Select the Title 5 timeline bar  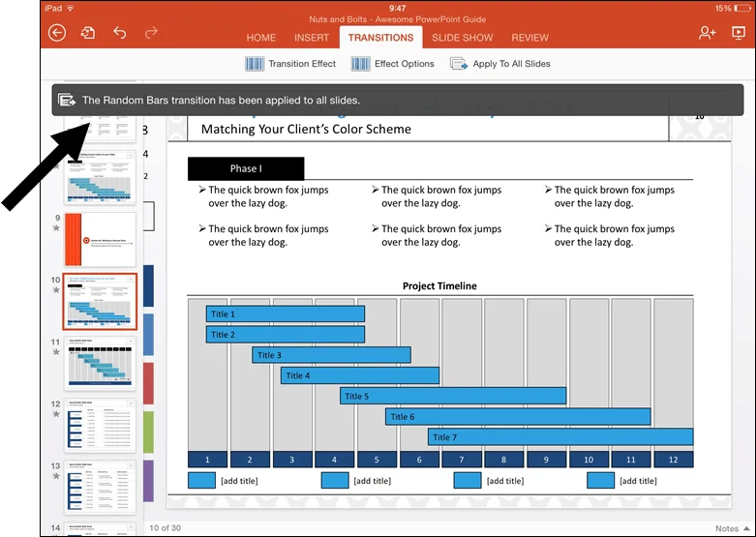453,397
